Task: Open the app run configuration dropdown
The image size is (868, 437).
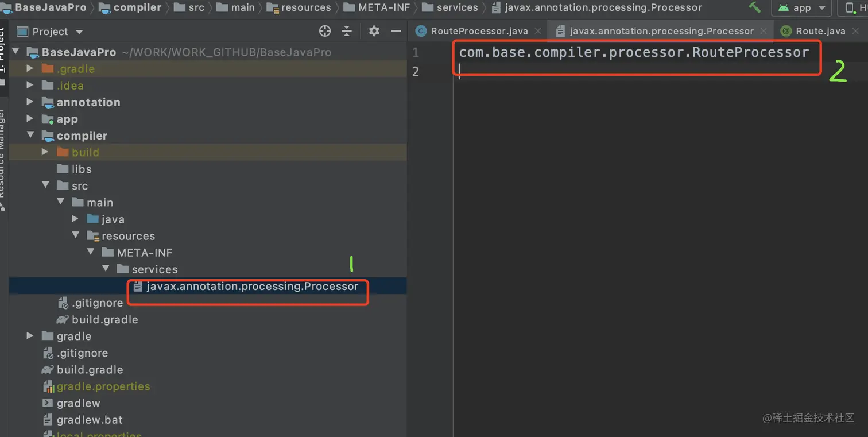Action: point(802,8)
